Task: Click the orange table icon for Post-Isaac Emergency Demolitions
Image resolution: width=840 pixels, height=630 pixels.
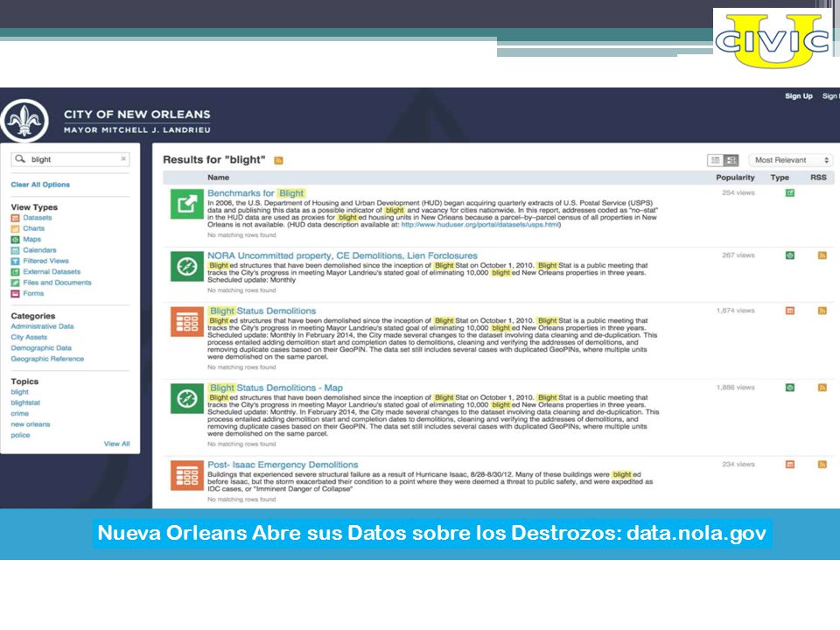Action: click(187, 475)
